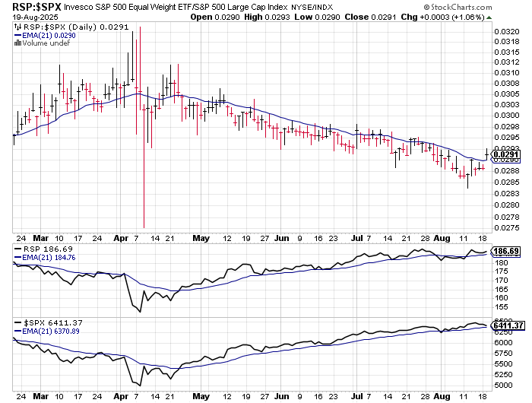The height and width of the screenshot is (403, 532).
Task: Open the StockCharts.com copyright link
Action: click(x=458, y=7)
